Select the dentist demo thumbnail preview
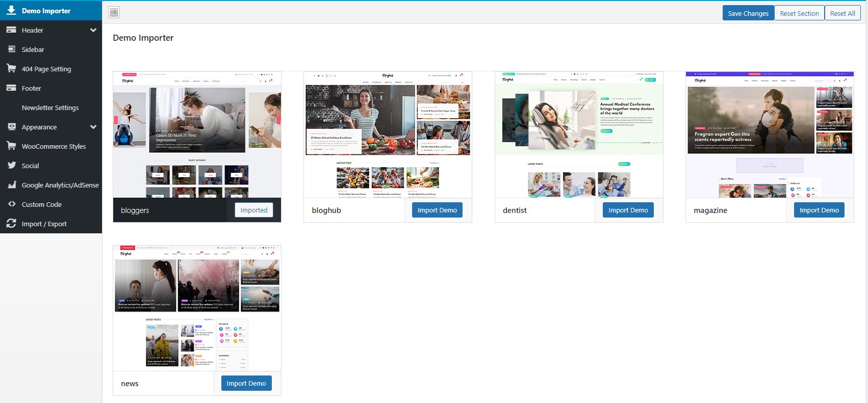The height and width of the screenshot is (403, 868). coord(579,135)
